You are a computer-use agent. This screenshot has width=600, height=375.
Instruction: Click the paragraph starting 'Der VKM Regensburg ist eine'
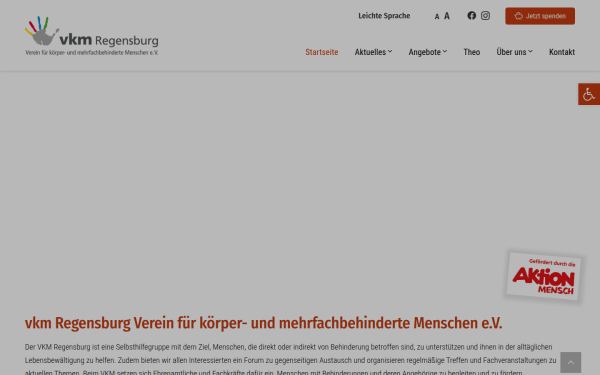click(291, 360)
